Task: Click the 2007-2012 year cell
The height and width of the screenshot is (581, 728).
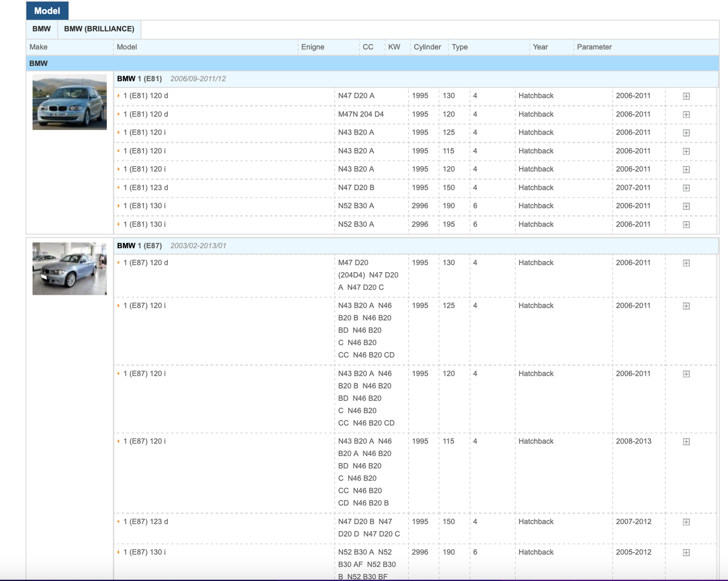Action: coord(633,522)
